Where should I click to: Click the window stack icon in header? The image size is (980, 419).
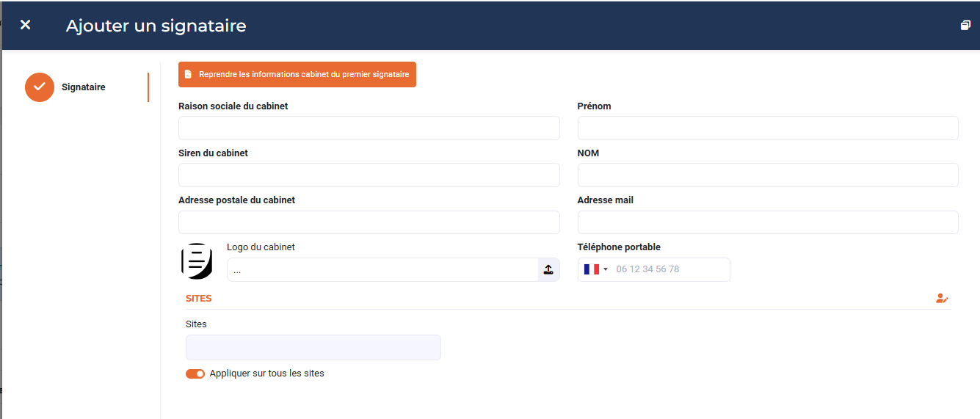(965, 25)
